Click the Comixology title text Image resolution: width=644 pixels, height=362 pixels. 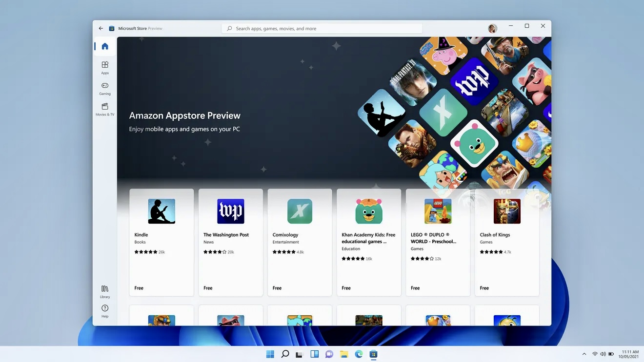pyautogui.click(x=285, y=235)
